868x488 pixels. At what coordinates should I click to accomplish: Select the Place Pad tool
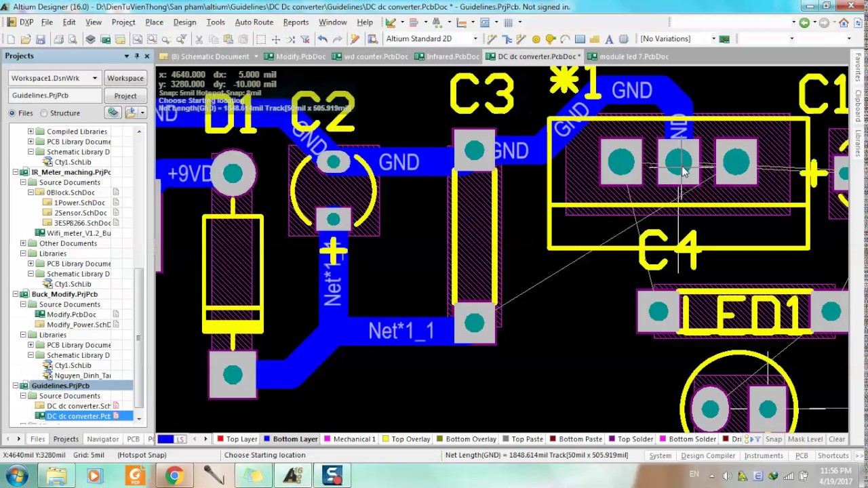536,39
